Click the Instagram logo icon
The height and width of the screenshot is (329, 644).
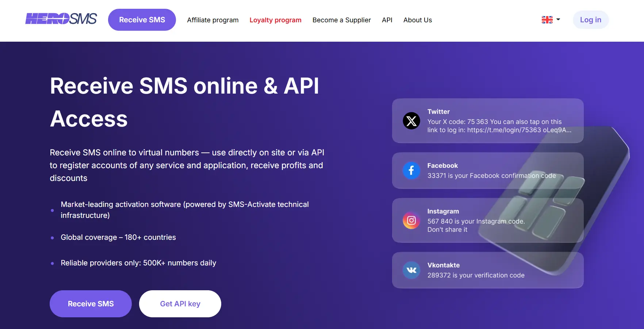tap(411, 220)
